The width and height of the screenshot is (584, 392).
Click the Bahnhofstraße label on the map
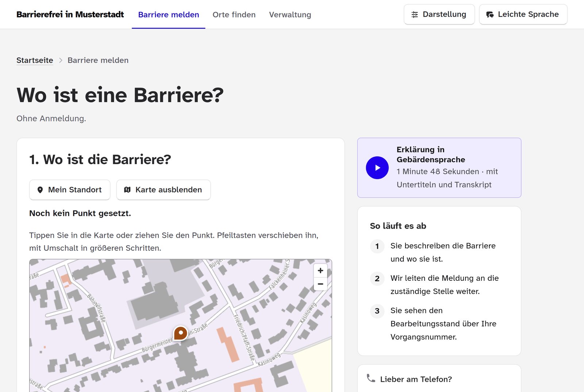96,308
